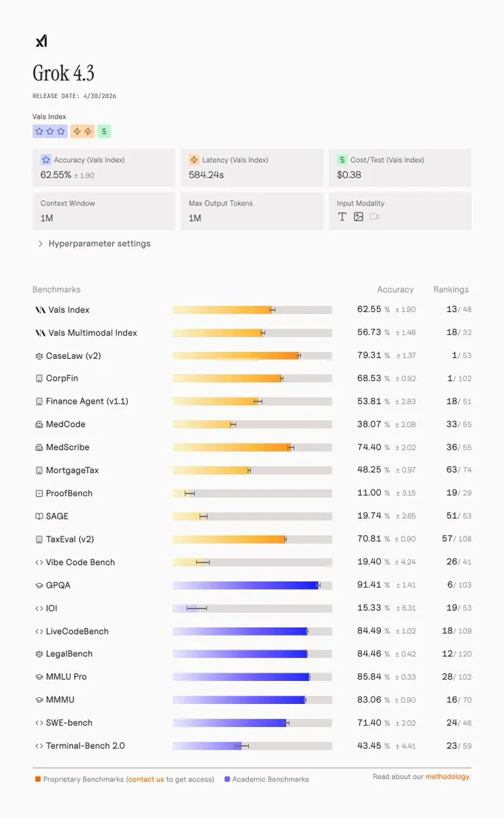Click Vals logo beside Vals Index row
504x817 pixels.
click(40, 310)
